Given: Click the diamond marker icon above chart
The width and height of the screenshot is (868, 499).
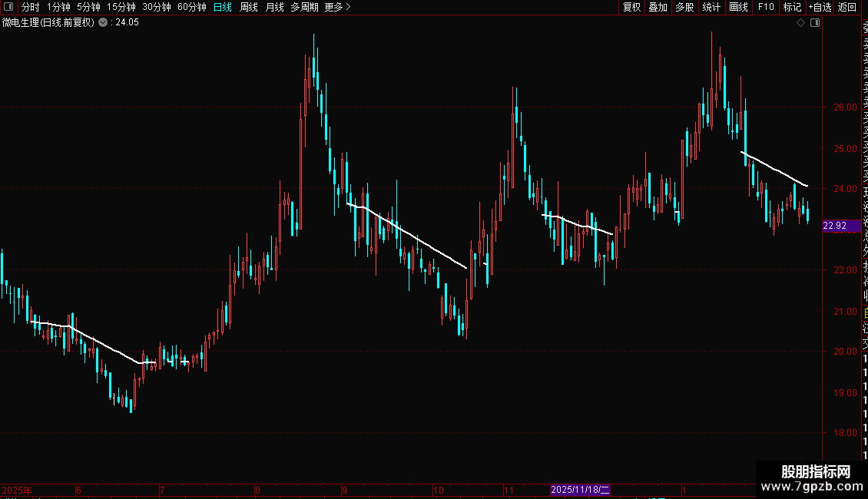Looking at the screenshot, I should point(800,23).
